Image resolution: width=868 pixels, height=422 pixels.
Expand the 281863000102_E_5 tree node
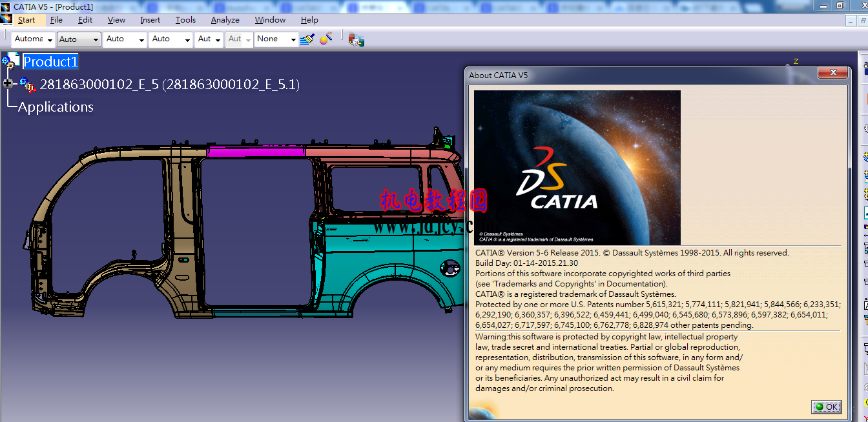point(8,83)
